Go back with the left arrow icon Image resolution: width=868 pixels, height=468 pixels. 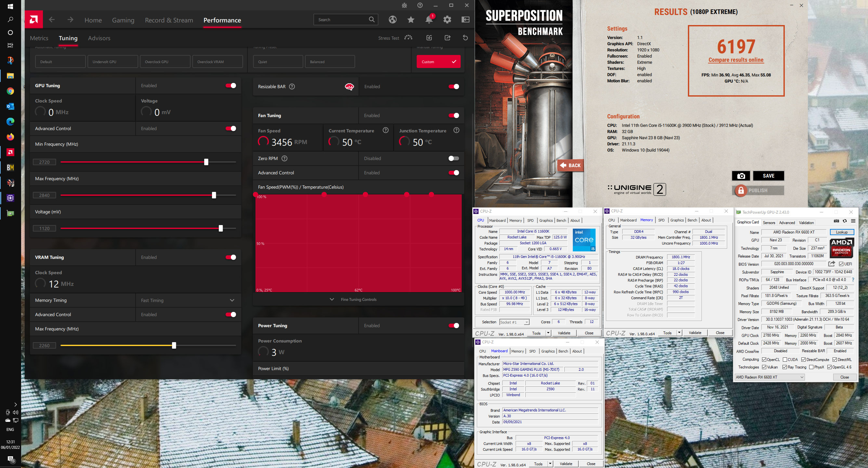pos(52,20)
